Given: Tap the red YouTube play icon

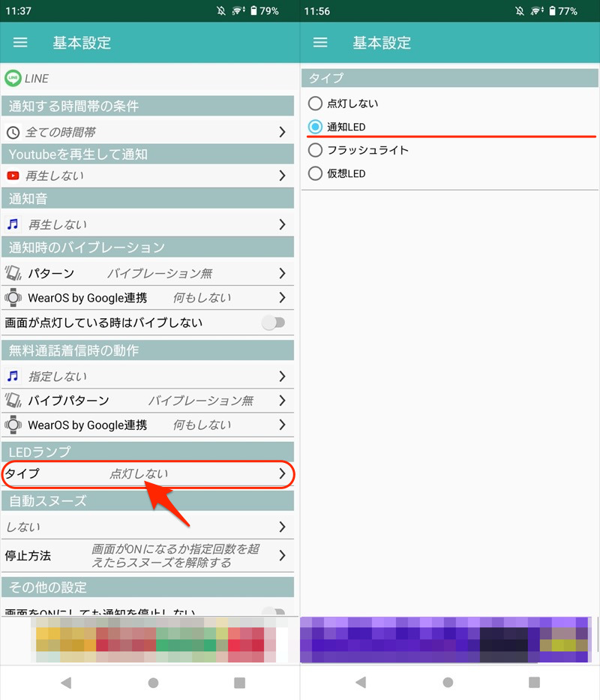Looking at the screenshot, I should tap(13, 176).
